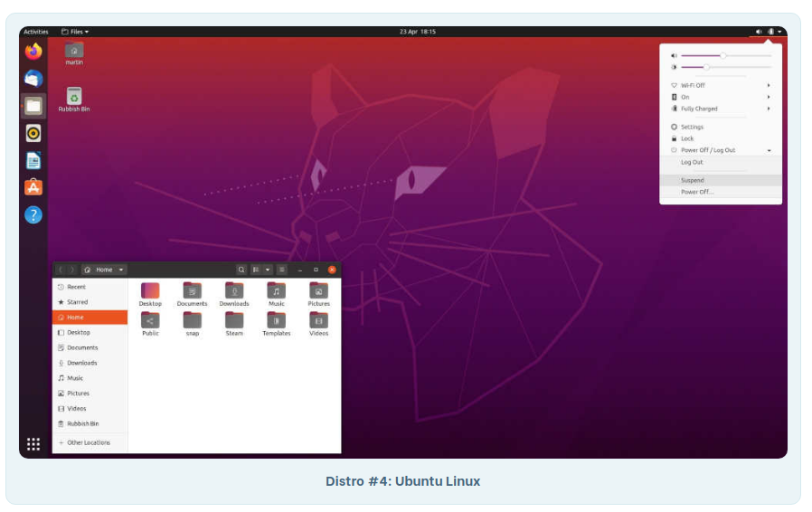This screenshot has height=512, width=812.
Task: Open the Help icon in dock
Action: [x=33, y=215]
